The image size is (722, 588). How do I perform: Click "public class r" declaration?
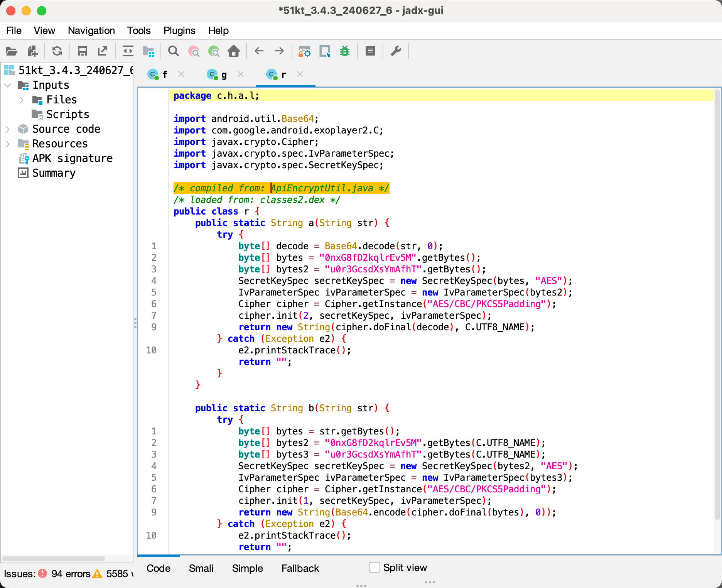[211, 211]
